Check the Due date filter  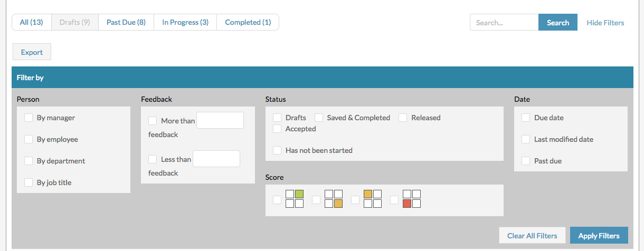pos(526,118)
